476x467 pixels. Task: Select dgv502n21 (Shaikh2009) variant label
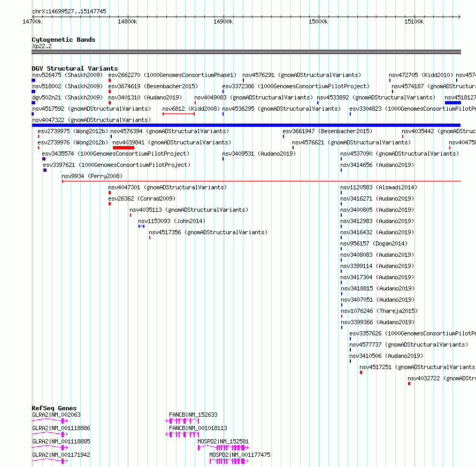click(x=67, y=97)
